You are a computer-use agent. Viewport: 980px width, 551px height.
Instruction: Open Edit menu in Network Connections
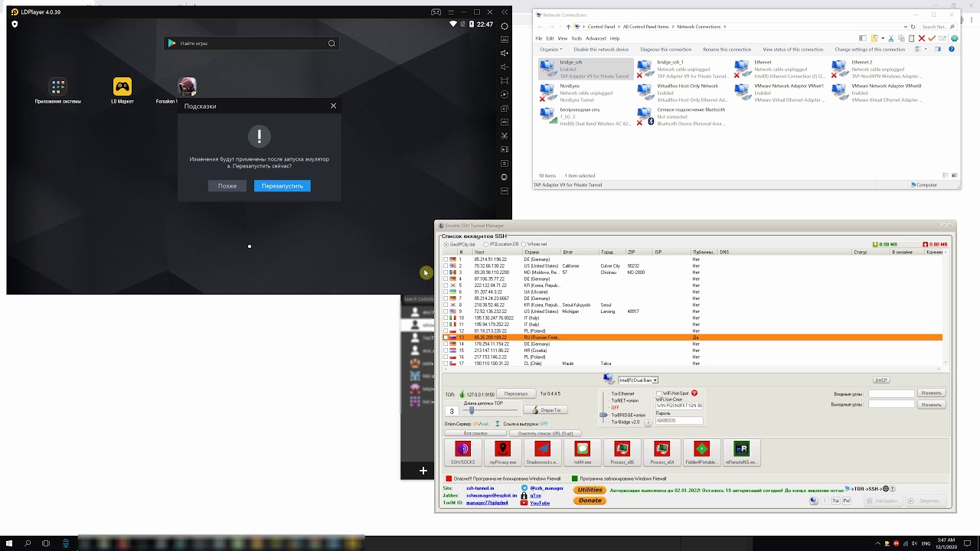point(550,38)
